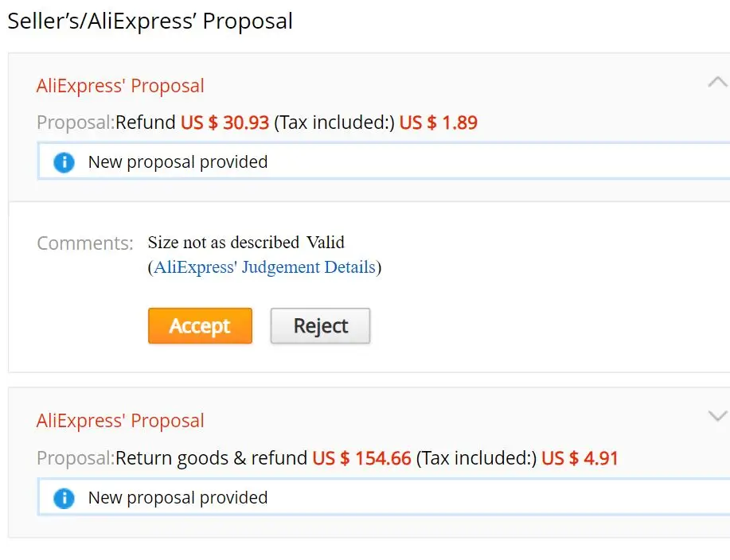Click the 'Size not as described Valid' comment
The image size is (730, 560).
point(246,242)
